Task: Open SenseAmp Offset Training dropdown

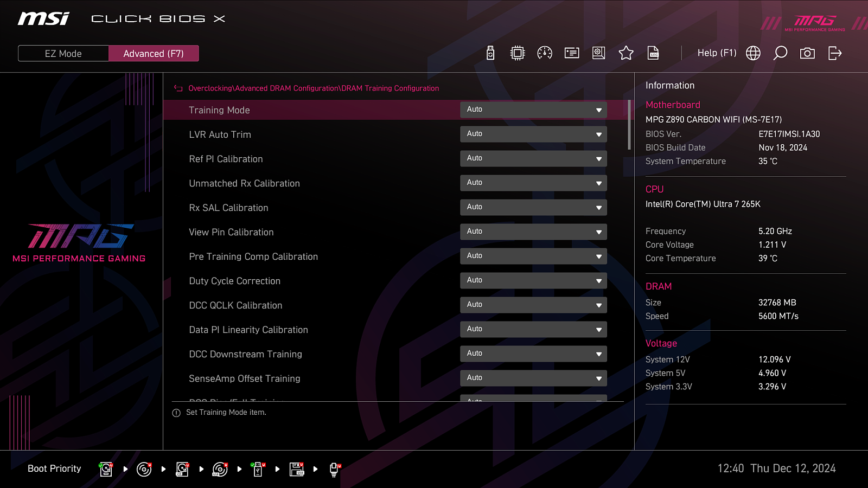Action: 533,378
